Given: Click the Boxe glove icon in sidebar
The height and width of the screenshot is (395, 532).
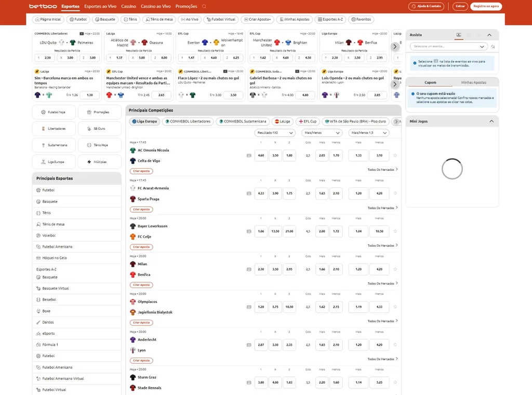Looking at the screenshot, I should point(38,311).
